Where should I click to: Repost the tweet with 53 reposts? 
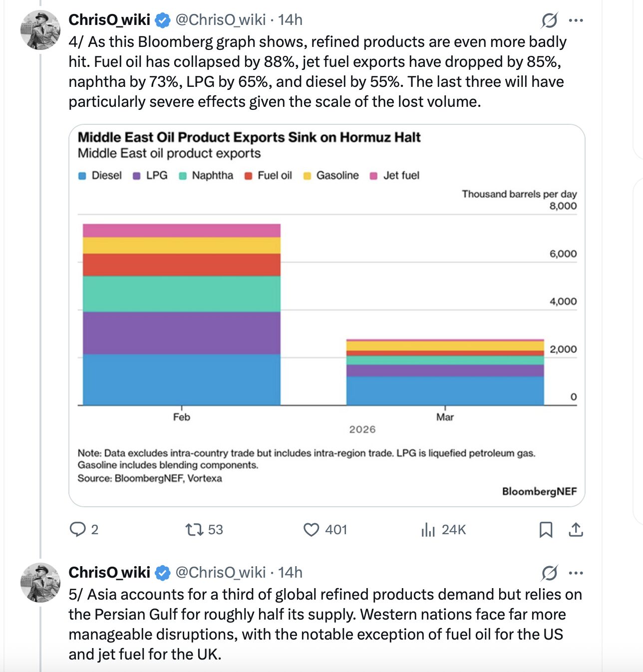click(x=194, y=529)
